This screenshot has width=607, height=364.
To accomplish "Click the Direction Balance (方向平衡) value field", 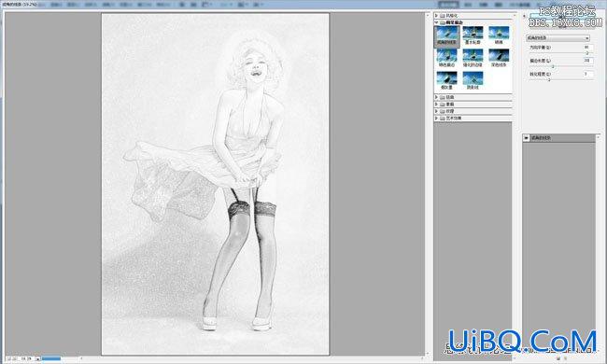I will coord(588,48).
